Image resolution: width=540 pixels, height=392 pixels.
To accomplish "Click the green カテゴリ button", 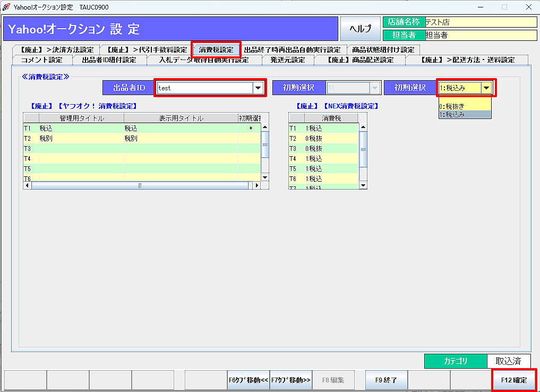I will click(456, 361).
